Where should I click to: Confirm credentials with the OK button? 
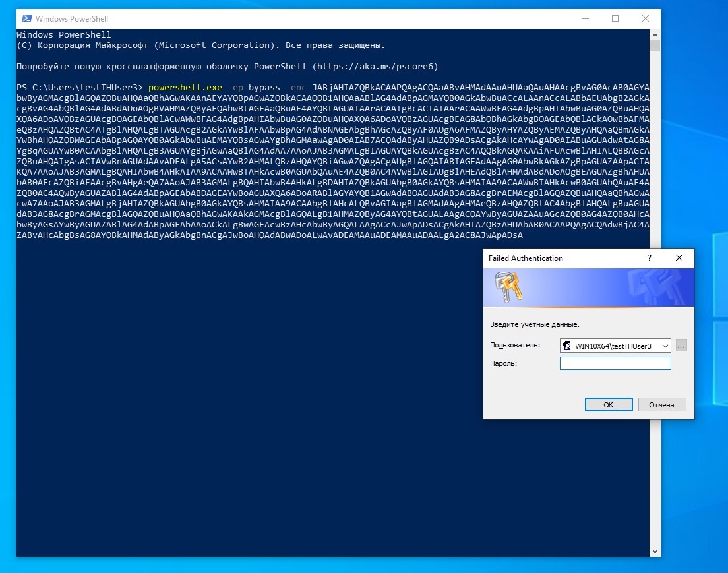pyautogui.click(x=608, y=405)
